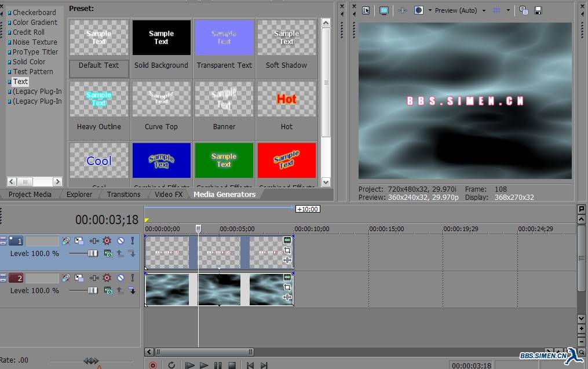Click track 2 Bypass Motion Blur icon

click(x=66, y=278)
